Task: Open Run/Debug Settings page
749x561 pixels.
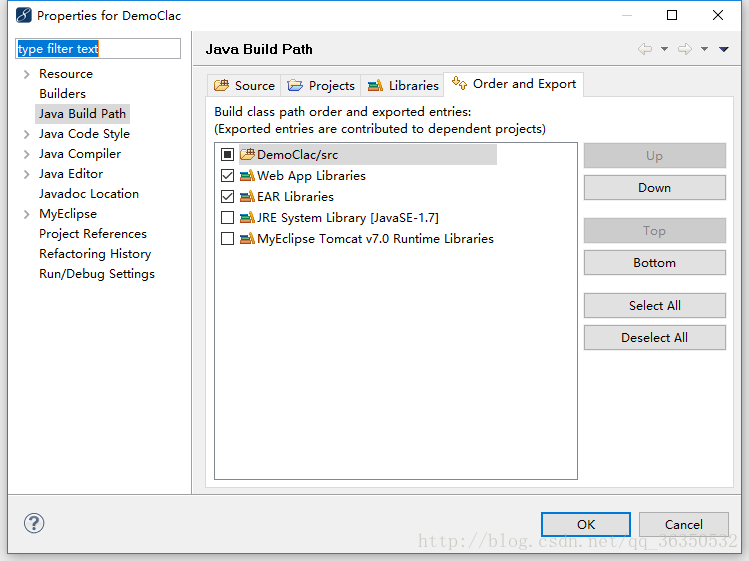Action: [97, 274]
